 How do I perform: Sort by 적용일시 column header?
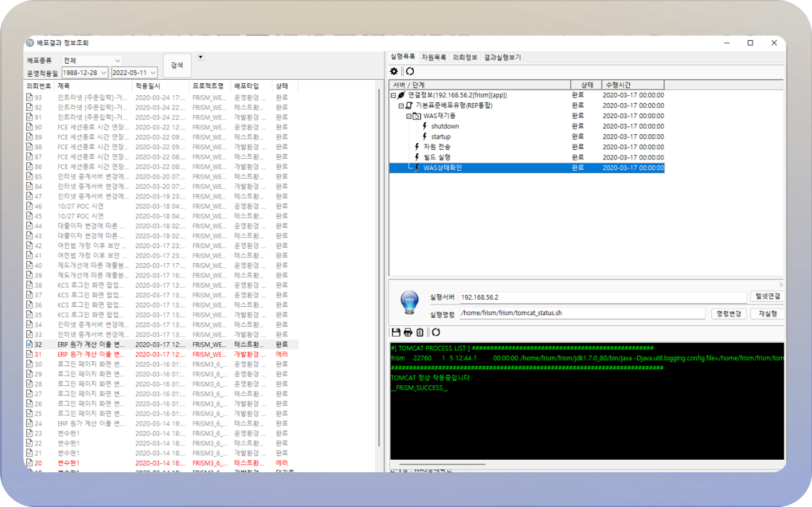click(x=161, y=86)
